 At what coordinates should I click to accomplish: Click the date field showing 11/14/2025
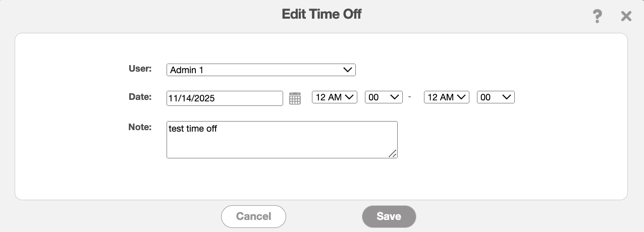(224, 98)
